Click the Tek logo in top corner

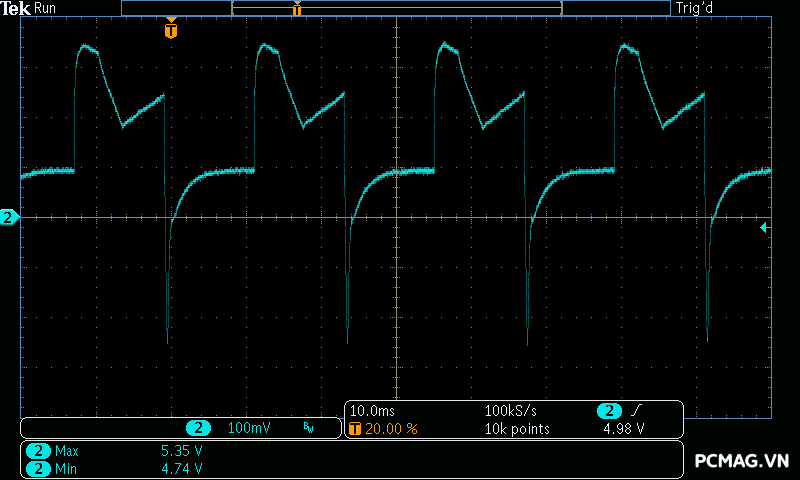(x=17, y=8)
